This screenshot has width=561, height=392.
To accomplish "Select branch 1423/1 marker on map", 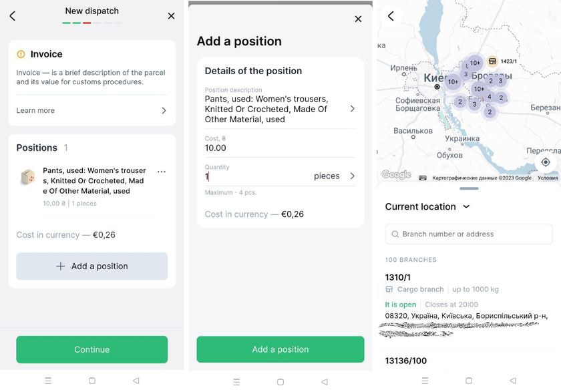I will pyautogui.click(x=492, y=61).
